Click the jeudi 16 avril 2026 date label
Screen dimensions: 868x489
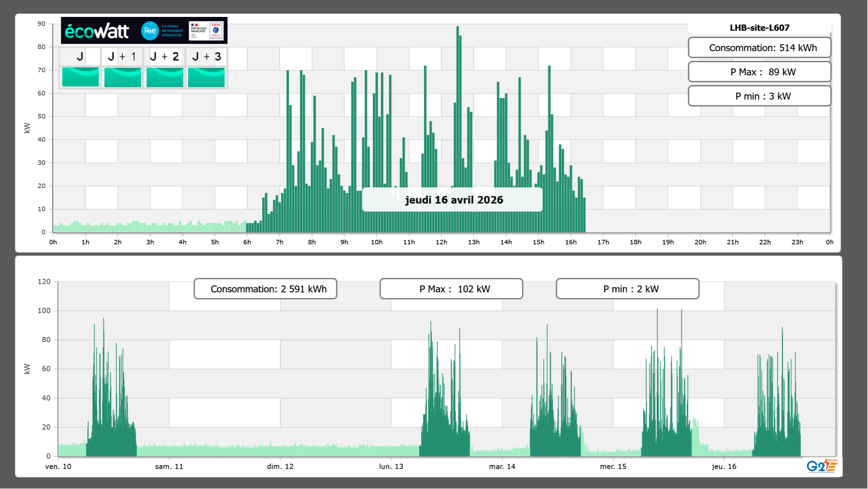point(454,200)
